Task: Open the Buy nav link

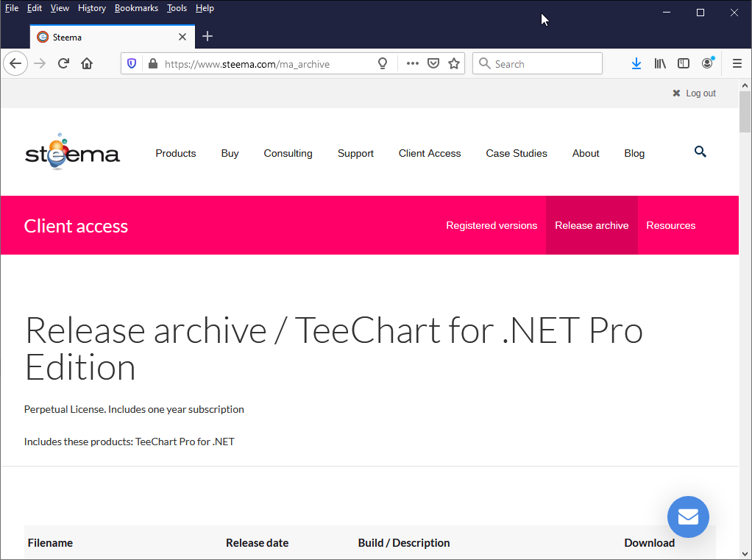Action: pos(230,153)
